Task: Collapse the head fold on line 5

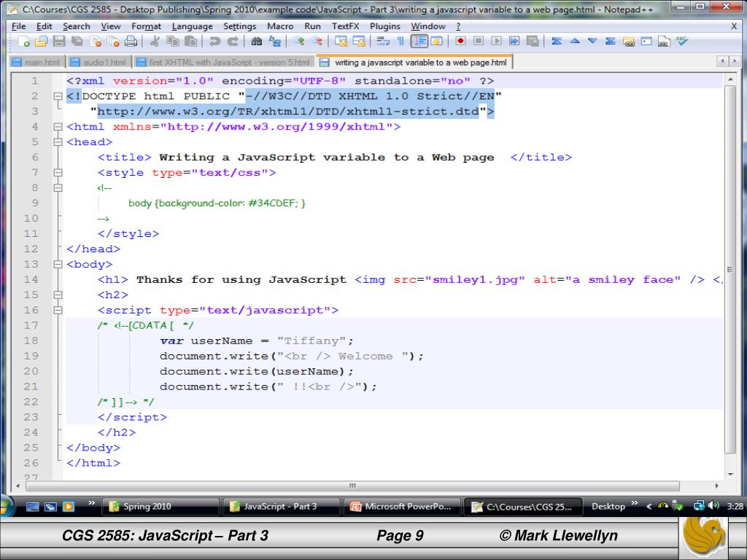Action: pos(58,142)
